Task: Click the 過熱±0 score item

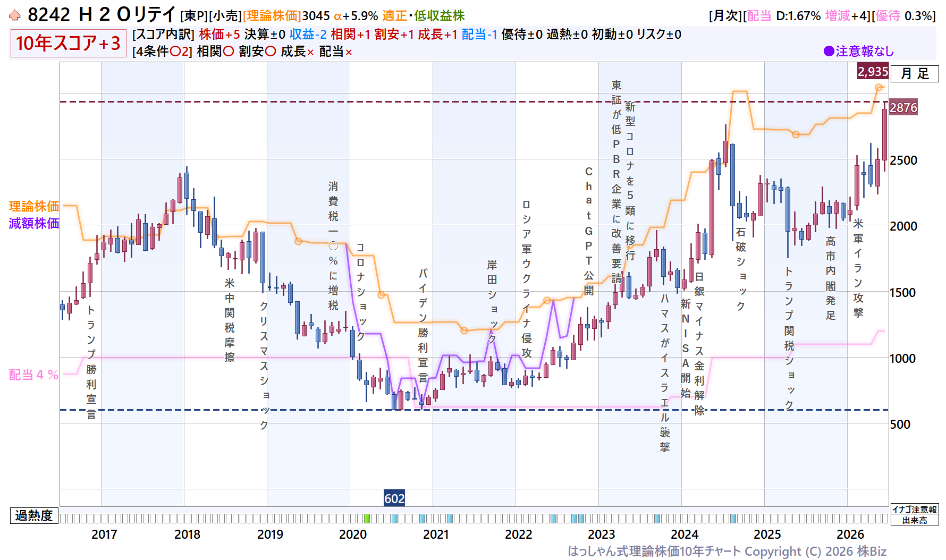Action: click(x=567, y=35)
